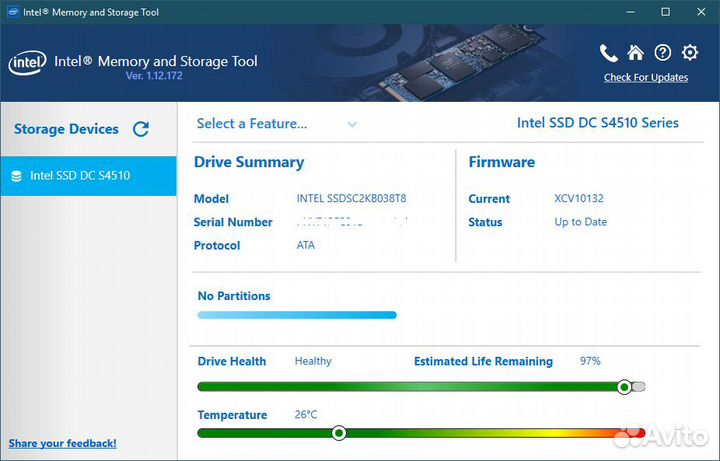Click the Drive Health label
720x461 pixels.
pyautogui.click(x=232, y=361)
